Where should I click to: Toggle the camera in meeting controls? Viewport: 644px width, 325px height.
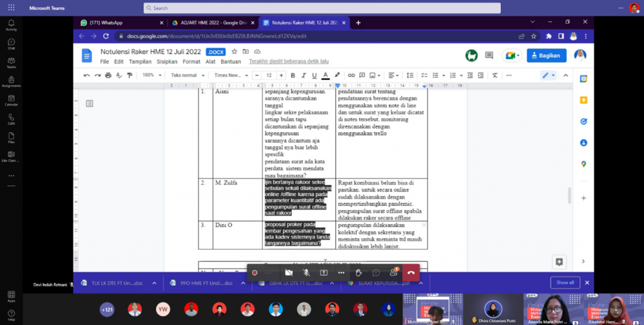click(289, 272)
